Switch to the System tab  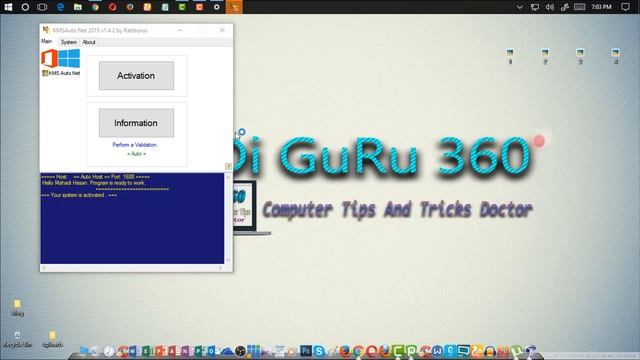coord(69,42)
